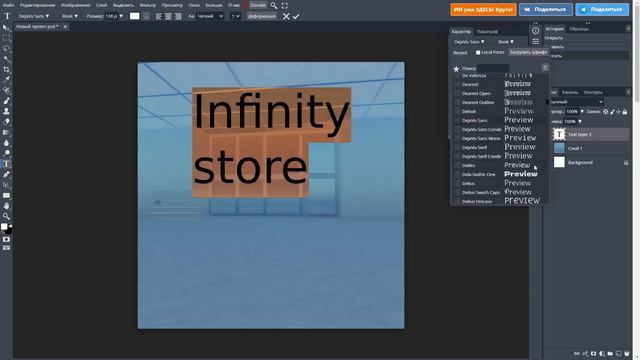The image size is (640, 360).
Task: Click the orange ИИ promotional button
Action: point(483,9)
